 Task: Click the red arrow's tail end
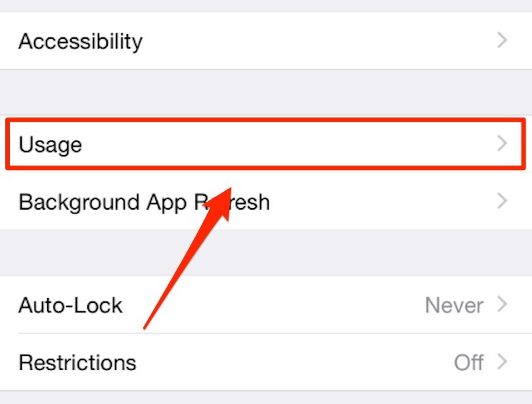point(146,326)
